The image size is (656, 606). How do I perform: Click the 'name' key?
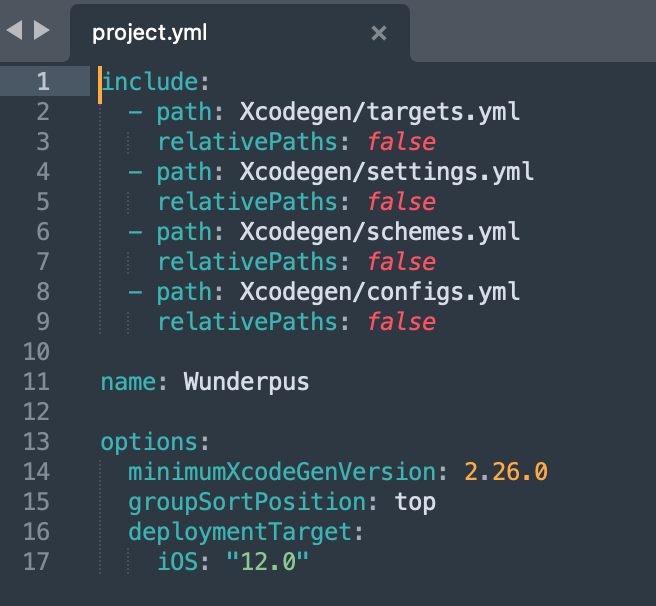[128, 382]
